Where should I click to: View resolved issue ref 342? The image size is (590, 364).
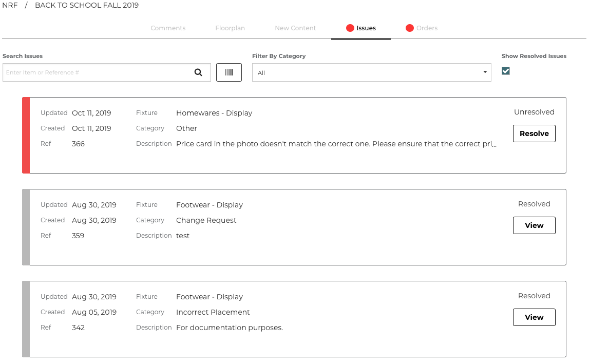tap(534, 317)
